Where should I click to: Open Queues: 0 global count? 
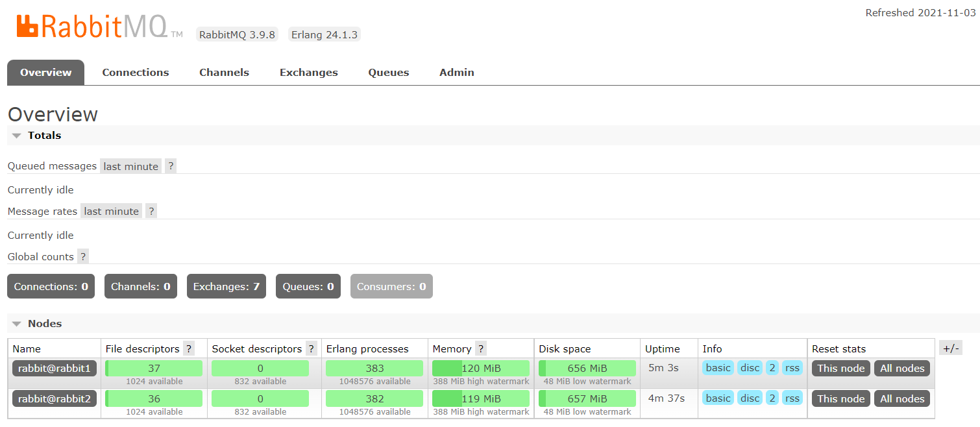[308, 286]
